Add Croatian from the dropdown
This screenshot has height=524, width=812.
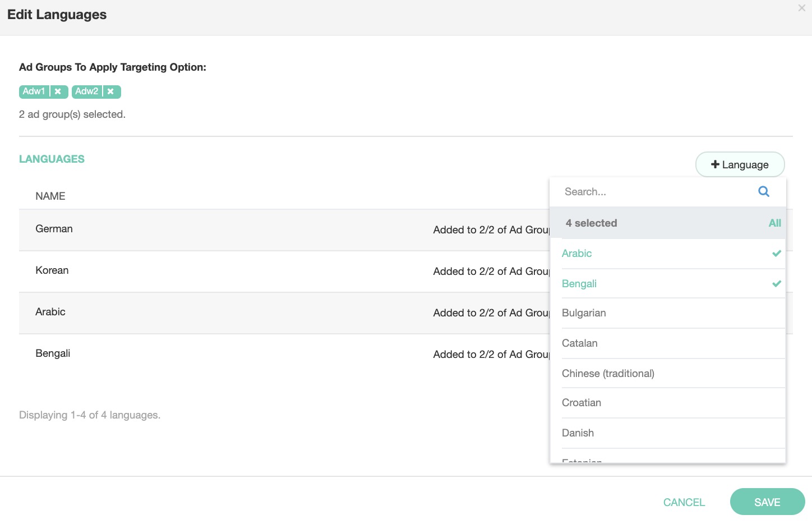[x=582, y=403]
